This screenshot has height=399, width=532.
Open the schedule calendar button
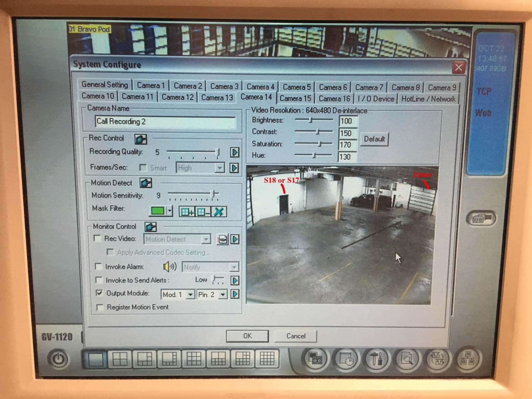(346, 359)
